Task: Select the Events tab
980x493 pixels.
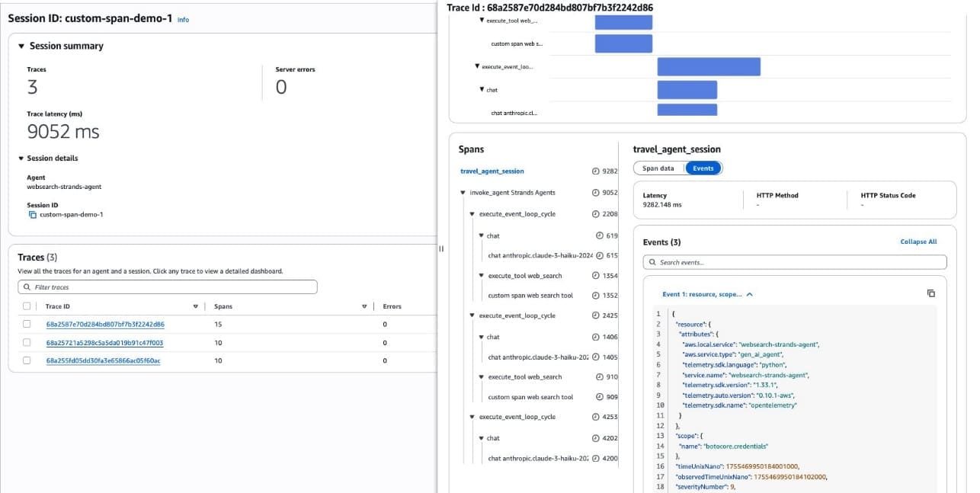Action: [x=703, y=168]
